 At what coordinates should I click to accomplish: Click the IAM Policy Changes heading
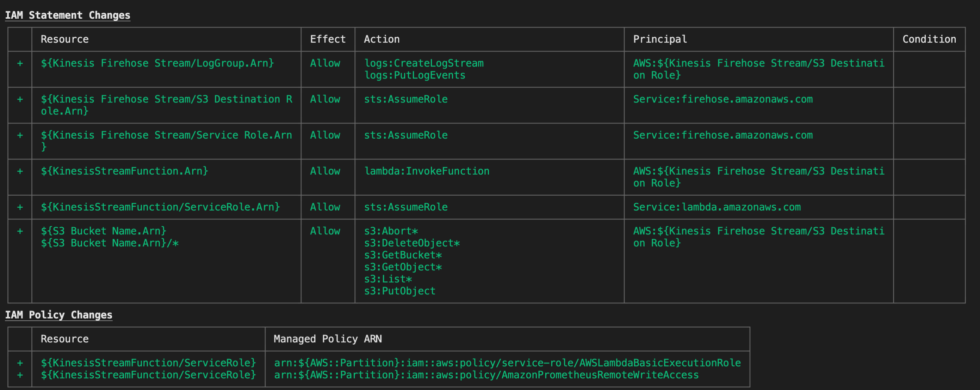coord(58,315)
